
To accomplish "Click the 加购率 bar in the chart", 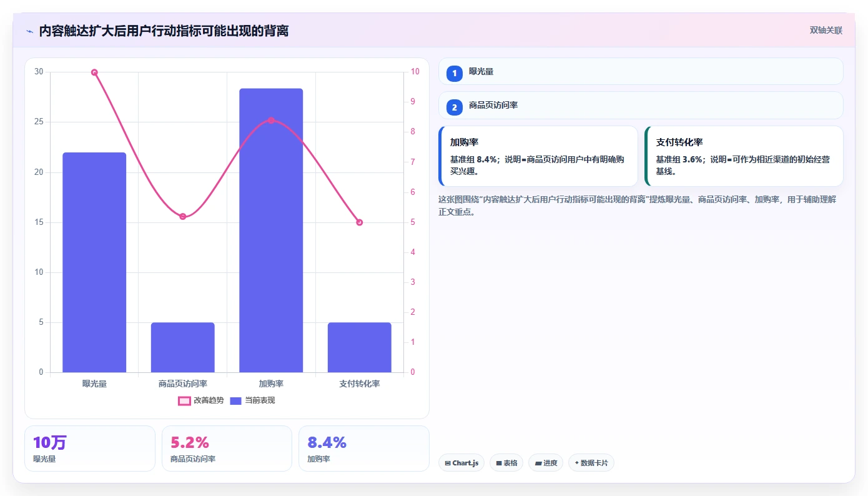I will [271, 231].
